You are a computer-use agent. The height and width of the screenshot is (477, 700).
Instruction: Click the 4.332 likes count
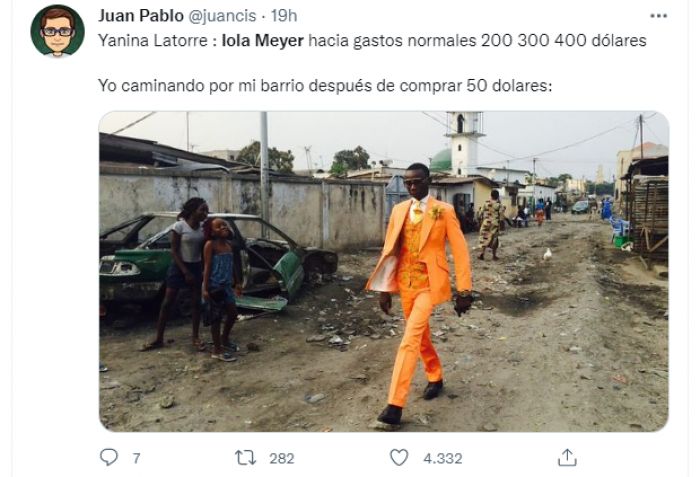click(442, 458)
